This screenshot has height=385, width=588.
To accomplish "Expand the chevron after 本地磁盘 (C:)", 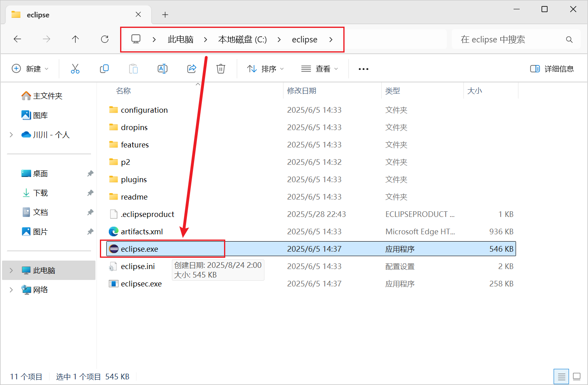I will [279, 40].
